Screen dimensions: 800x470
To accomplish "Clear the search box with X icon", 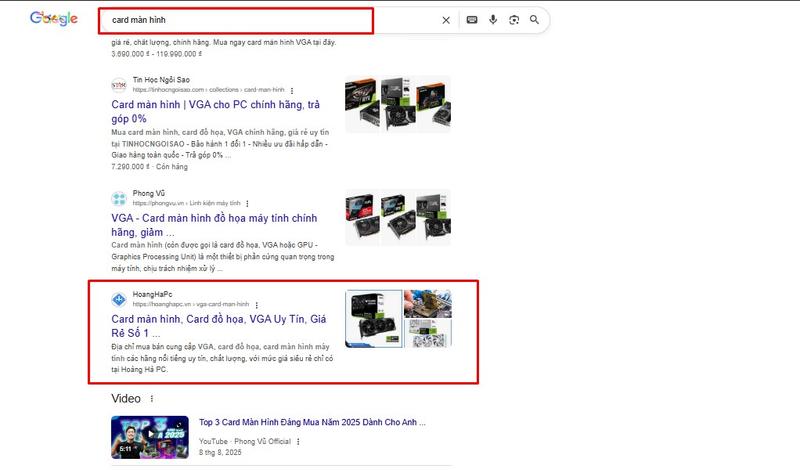I will click(446, 20).
